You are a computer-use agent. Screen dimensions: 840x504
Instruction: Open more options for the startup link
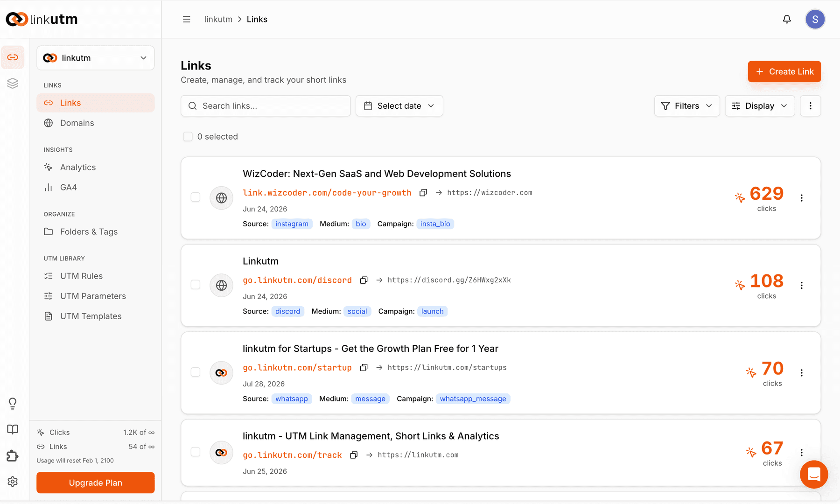[802, 373]
